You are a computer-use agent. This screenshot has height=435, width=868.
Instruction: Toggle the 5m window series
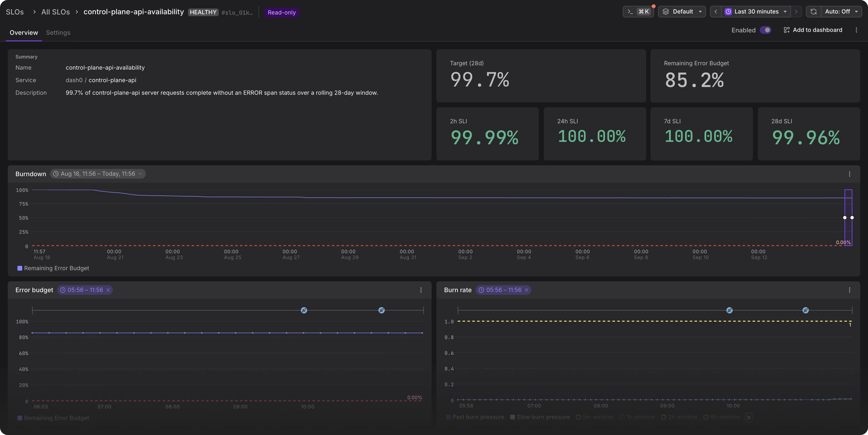(x=595, y=417)
